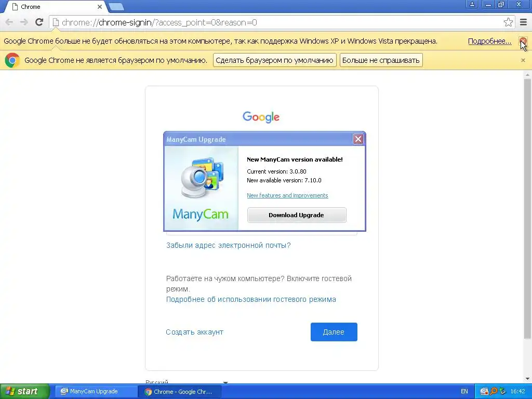Open the Подробнее... link in the infobar
The image size is (532, 399).
[489, 41]
